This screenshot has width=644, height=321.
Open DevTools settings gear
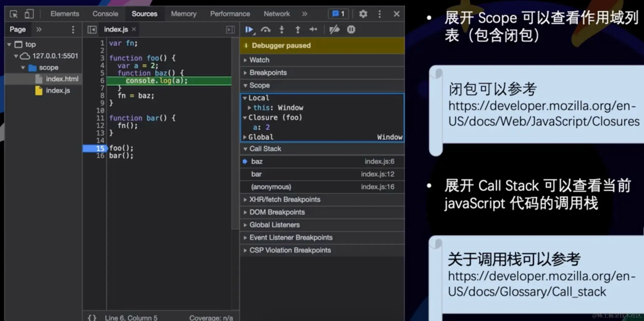pyautogui.click(x=363, y=14)
